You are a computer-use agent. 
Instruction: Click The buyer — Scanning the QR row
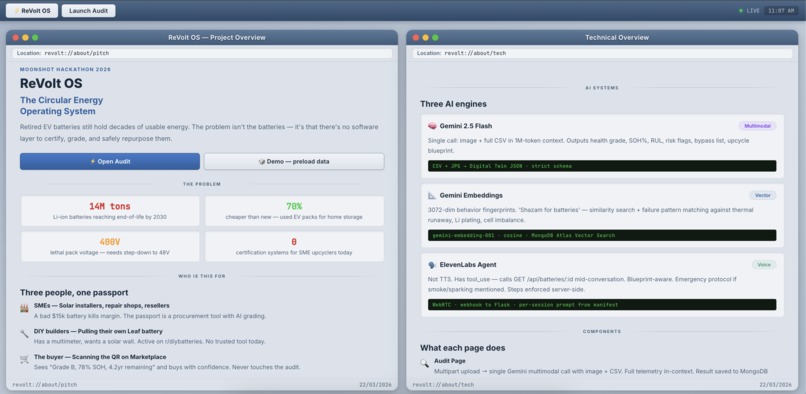click(100, 357)
